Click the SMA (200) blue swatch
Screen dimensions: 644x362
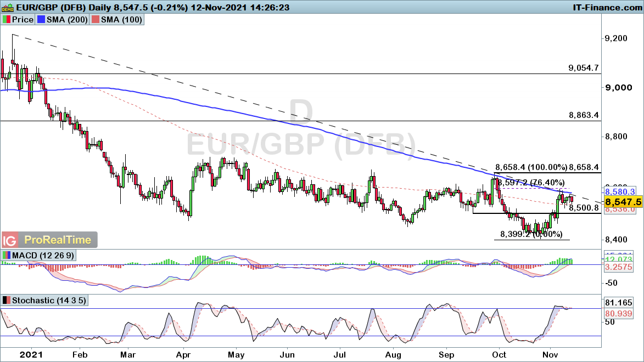tap(41, 19)
